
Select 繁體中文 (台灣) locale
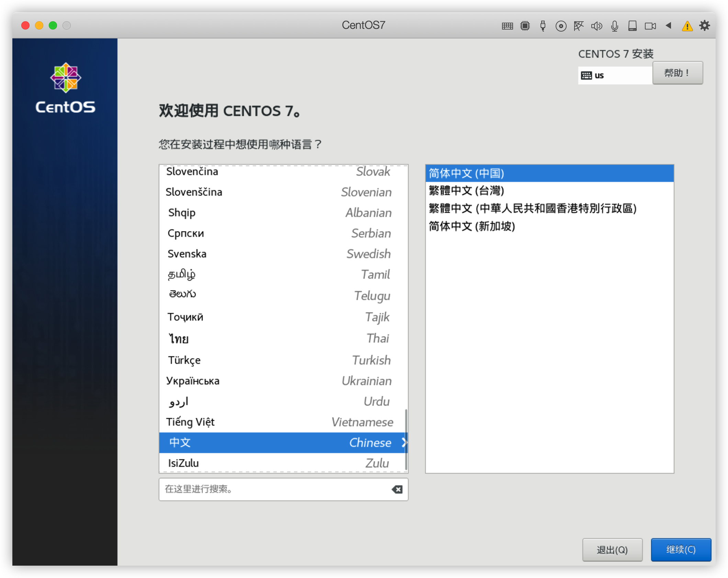(x=466, y=190)
